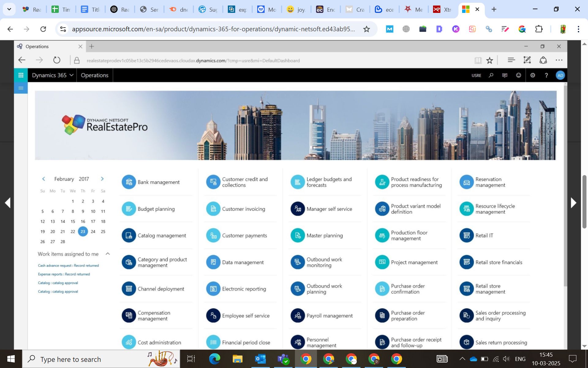Open the tab search dropdown in Chrome
The height and width of the screenshot is (368, 588).
coord(9,9)
